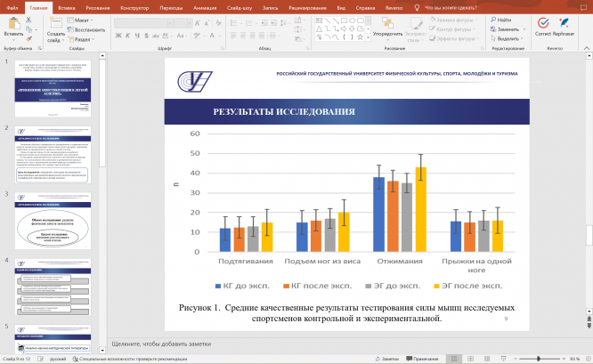This screenshot has width=593, height=364.
Task: Open the Вставка ribbon tab
Action: (65, 6)
